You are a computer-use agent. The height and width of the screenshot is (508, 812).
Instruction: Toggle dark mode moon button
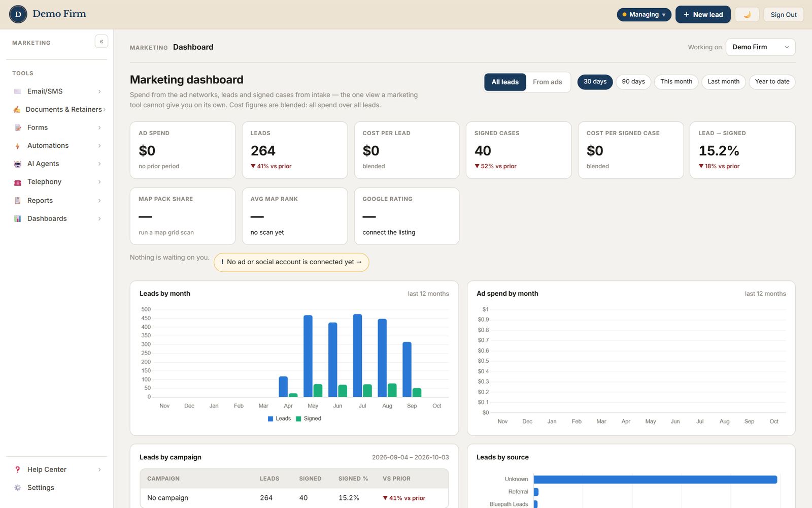tap(747, 15)
